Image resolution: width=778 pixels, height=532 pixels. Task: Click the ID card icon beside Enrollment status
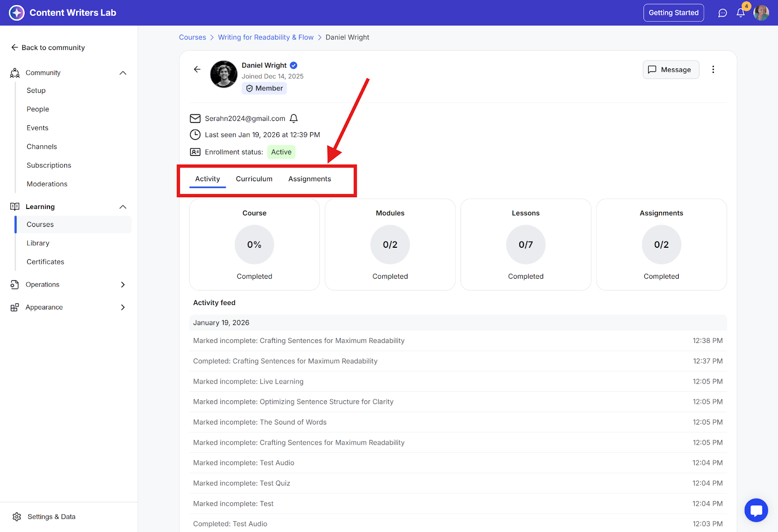[195, 152]
